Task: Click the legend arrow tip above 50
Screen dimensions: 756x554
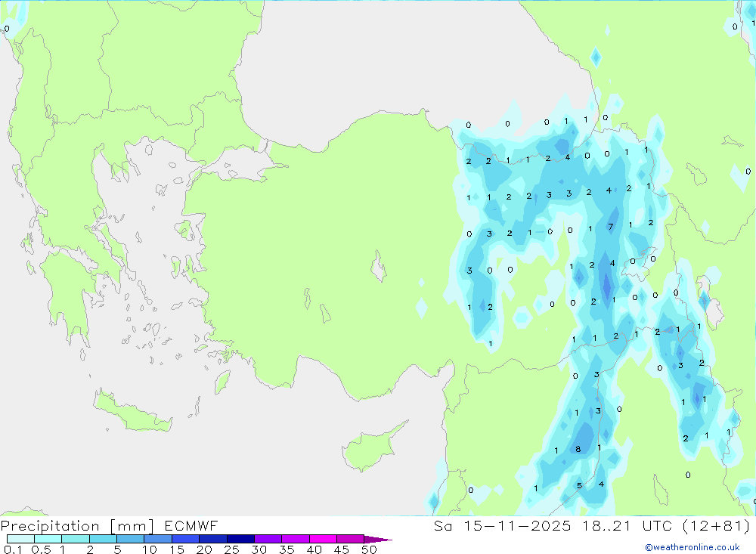Action: (x=379, y=540)
